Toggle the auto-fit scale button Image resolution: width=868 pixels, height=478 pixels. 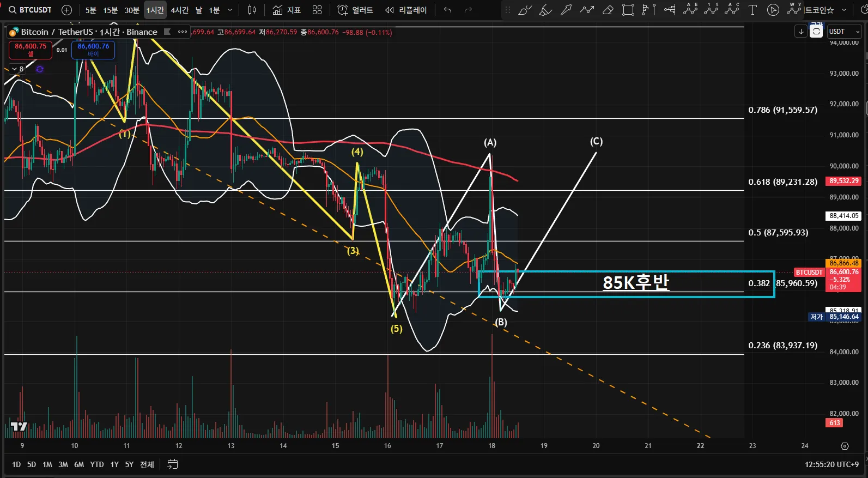(x=816, y=32)
